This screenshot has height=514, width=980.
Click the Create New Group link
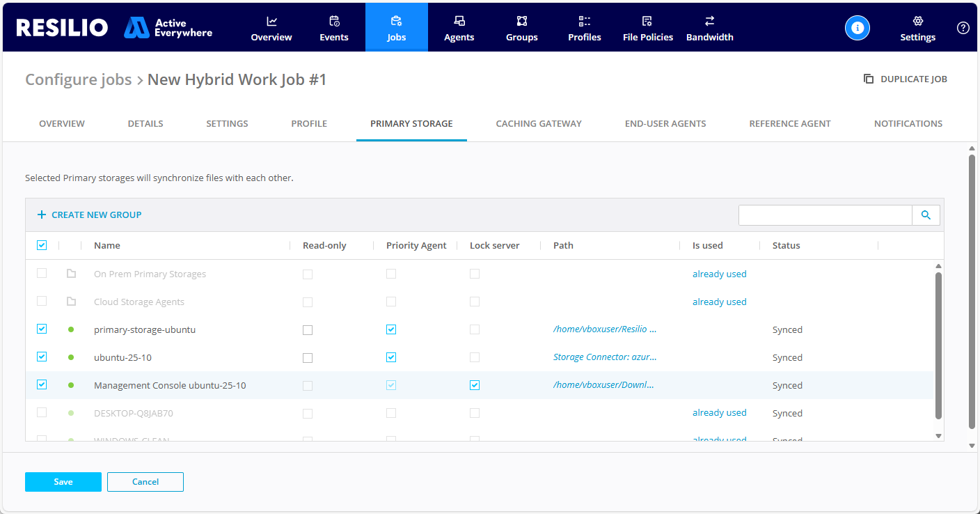[90, 215]
